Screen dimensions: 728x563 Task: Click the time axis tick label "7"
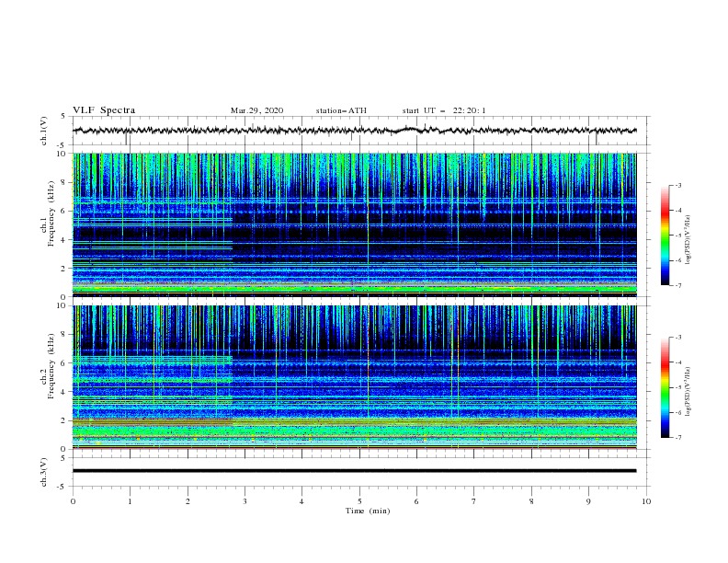(474, 501)
